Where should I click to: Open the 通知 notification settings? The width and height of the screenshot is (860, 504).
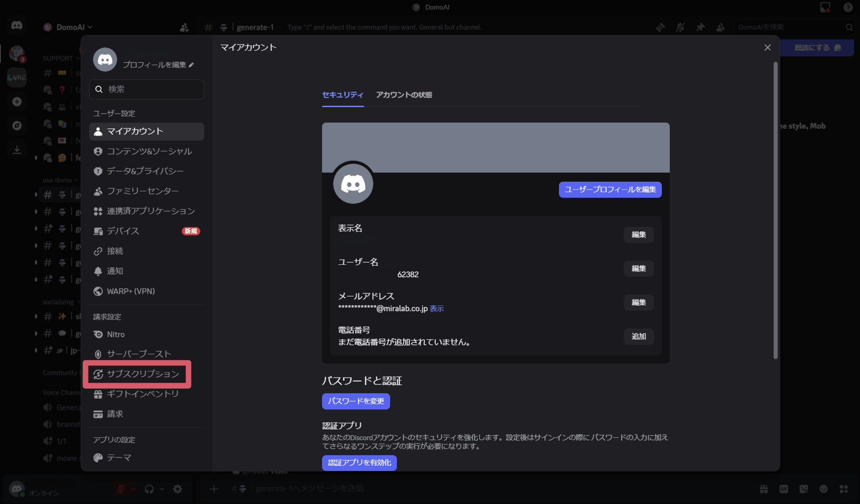(x=115, y=271)
